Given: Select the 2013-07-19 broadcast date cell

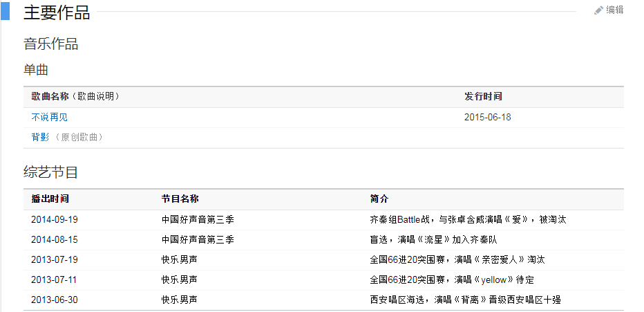Looking at the screenshot, I should point(55,260).
